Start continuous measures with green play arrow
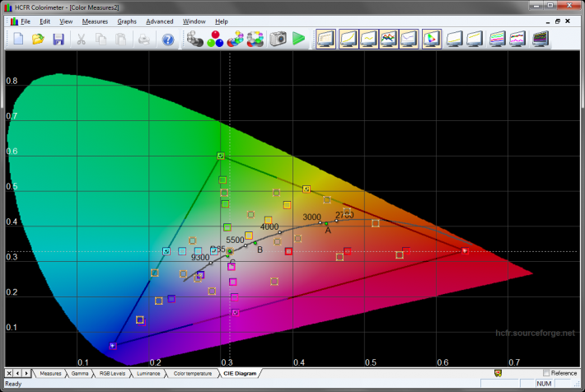 [x=298, y=39]
